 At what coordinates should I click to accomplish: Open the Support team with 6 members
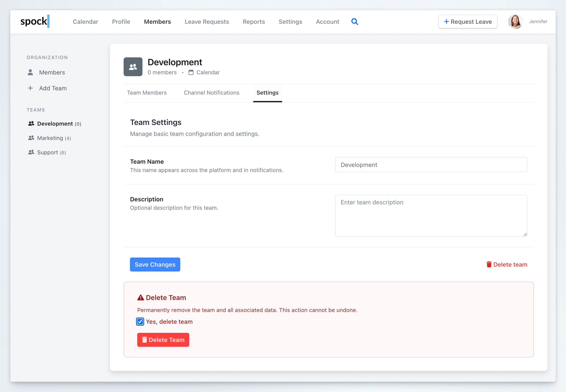[48, 152]
